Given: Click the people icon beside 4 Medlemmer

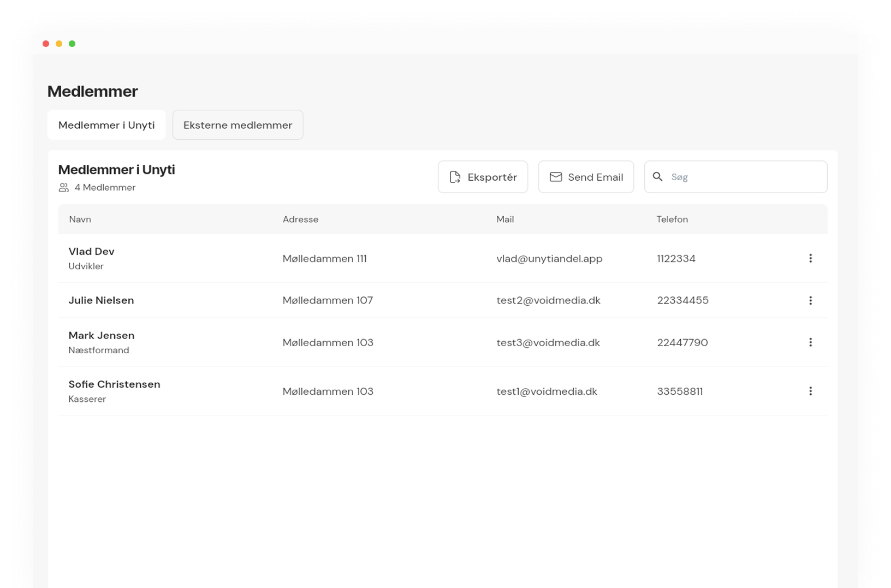Looking at the screenshot, I should 64,188.
